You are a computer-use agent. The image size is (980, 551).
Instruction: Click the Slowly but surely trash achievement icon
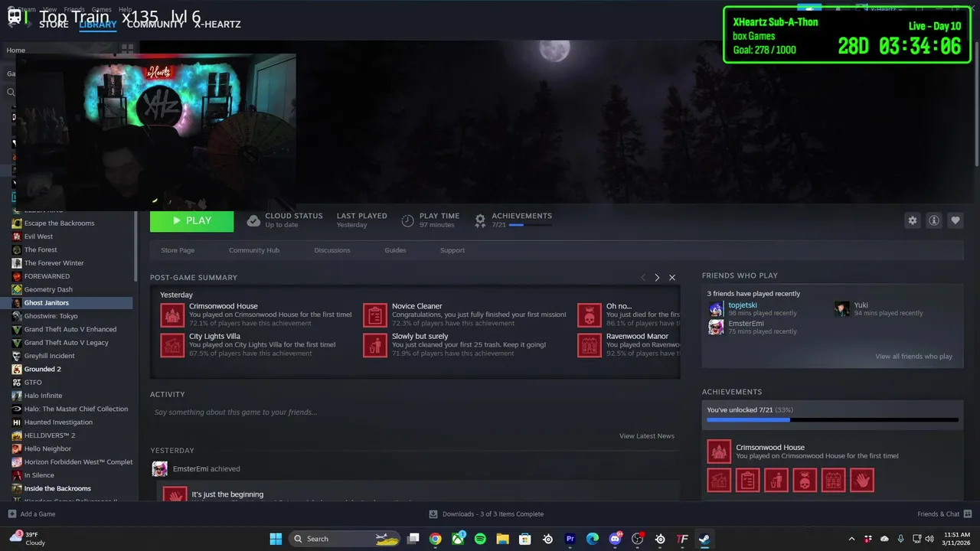click(374, 345)
